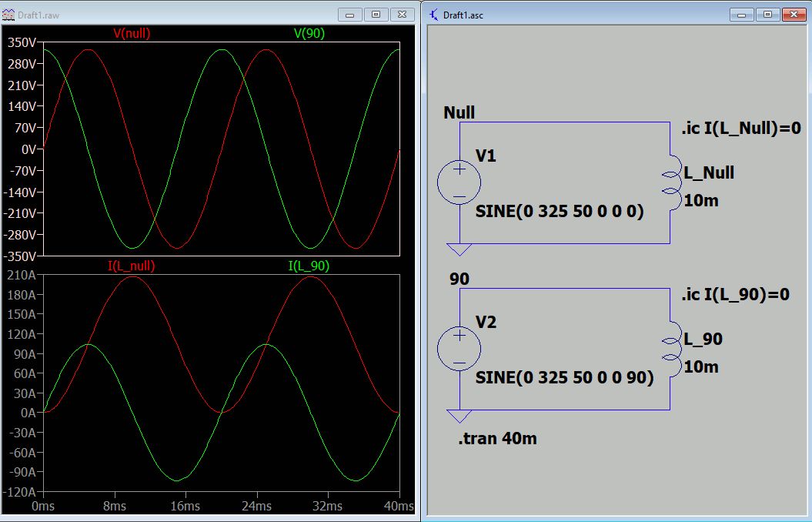This screenshot has height=522, width=812.
Task: Click the .ic I(L_Null)=0 directive text
Action: pyautogui.click(x=741, y=129)
